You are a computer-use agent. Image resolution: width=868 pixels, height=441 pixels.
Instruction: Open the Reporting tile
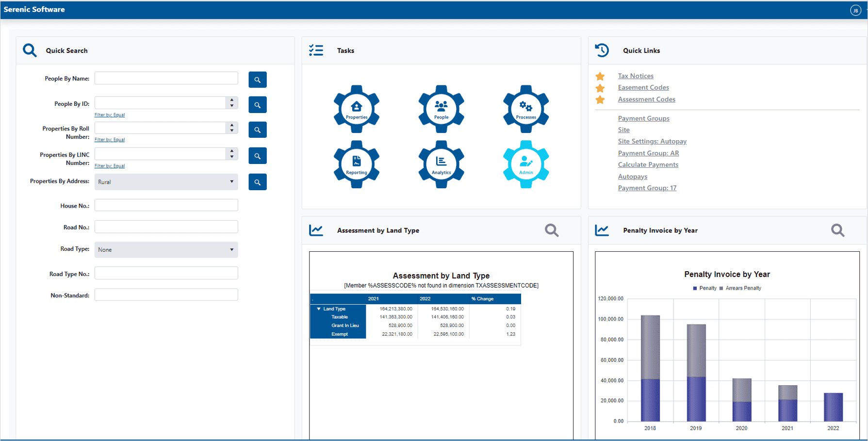tap(357, 163)
